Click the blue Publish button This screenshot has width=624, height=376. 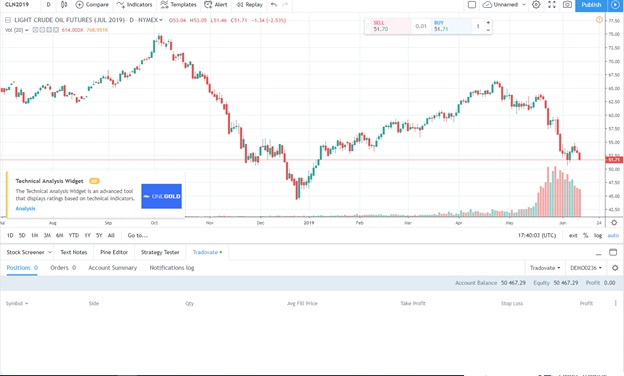[591, 5]
